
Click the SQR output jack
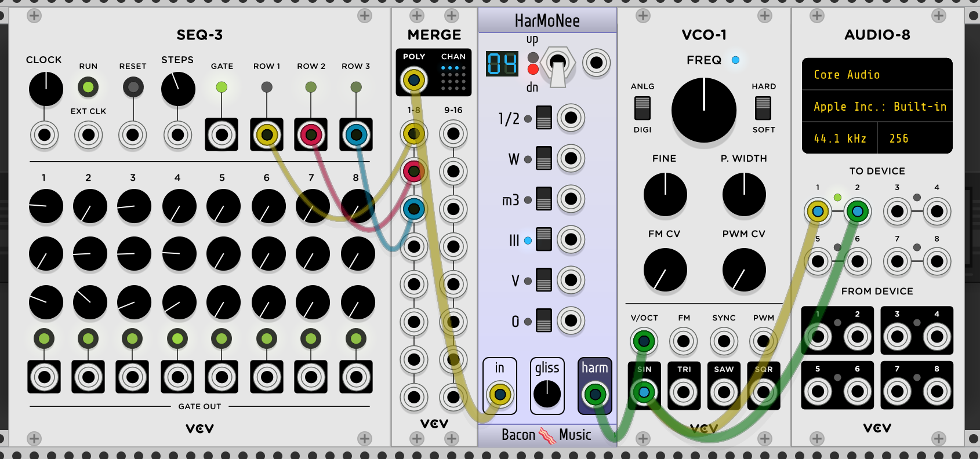763,392
